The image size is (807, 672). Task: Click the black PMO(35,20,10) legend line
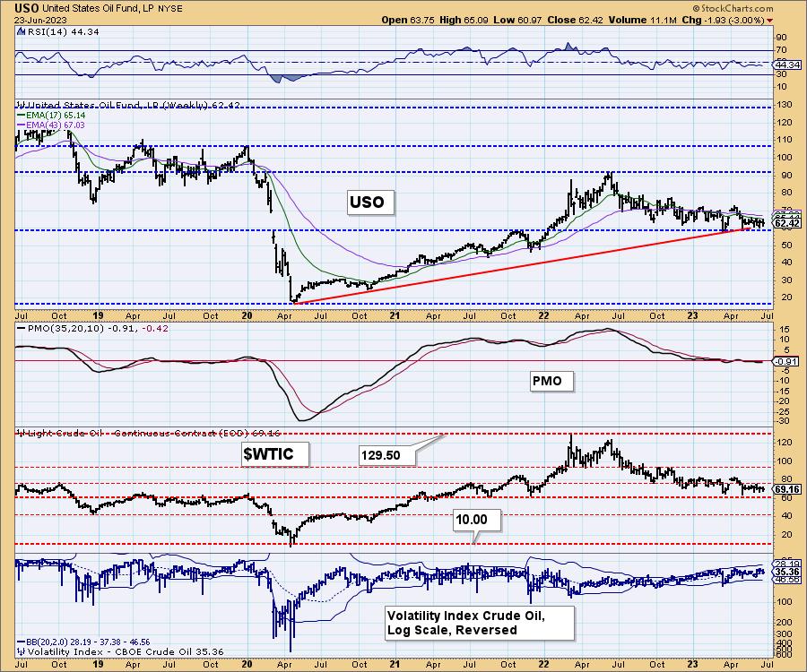pyautogui.click(x=22, y=329)
